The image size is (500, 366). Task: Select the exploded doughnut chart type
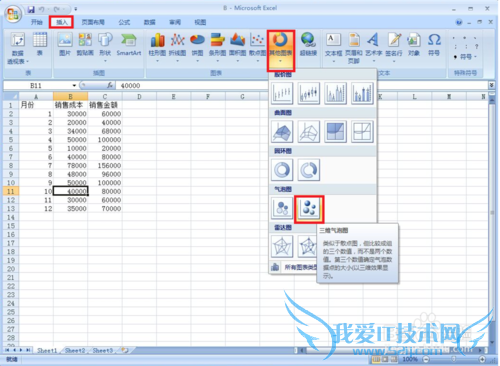tap(309, 170)
